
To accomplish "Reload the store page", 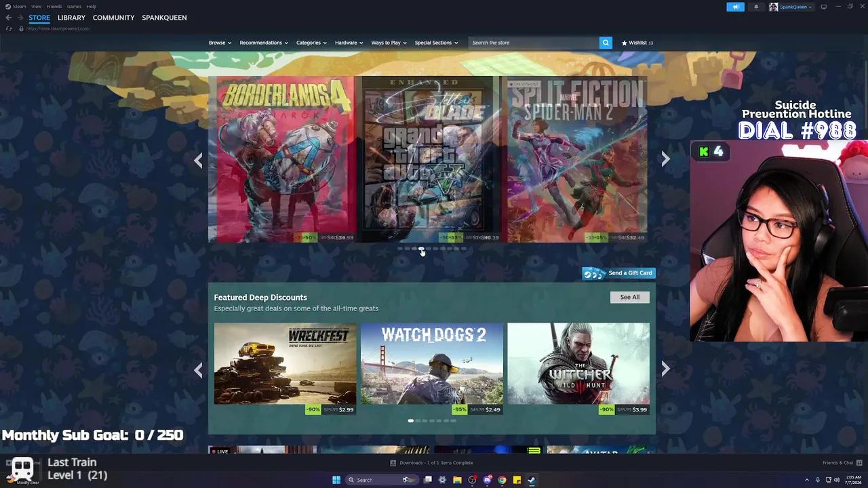I will [8, 28].
